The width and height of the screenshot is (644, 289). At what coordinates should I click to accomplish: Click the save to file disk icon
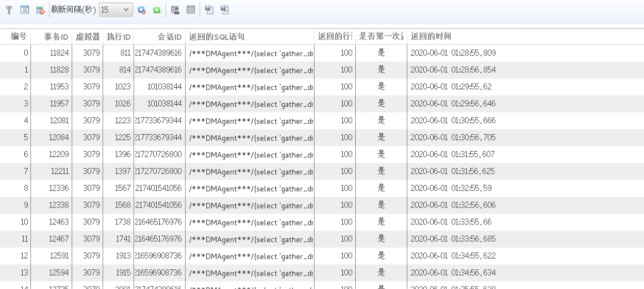point(209,9)
